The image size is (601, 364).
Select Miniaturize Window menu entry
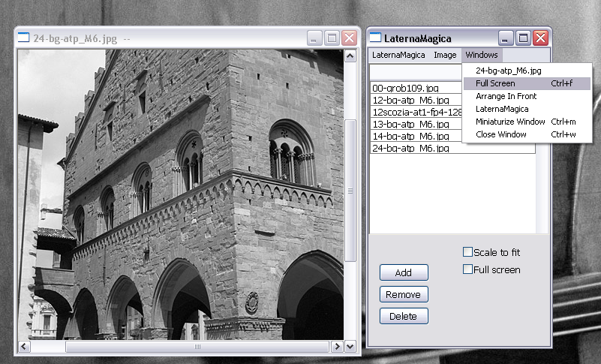point(510,122)
